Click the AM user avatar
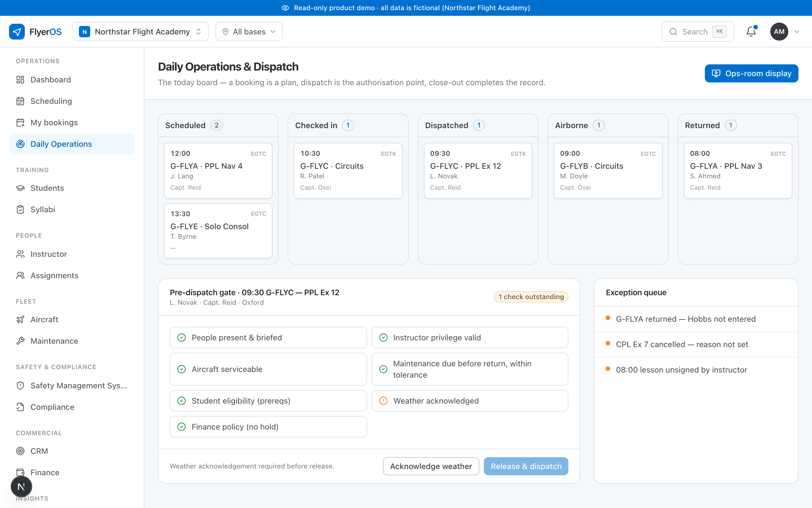 (779, 32)
